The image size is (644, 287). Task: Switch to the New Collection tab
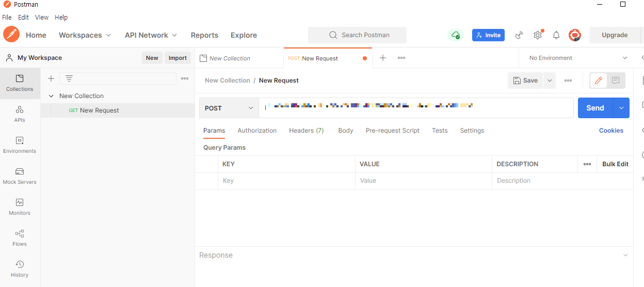(239, 58)
